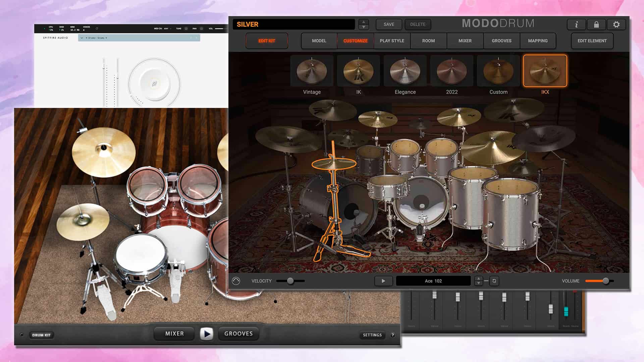Switch to the CUSTOMIZE tab
Viewport: 644px width, 362px height.
coord(356,41)
